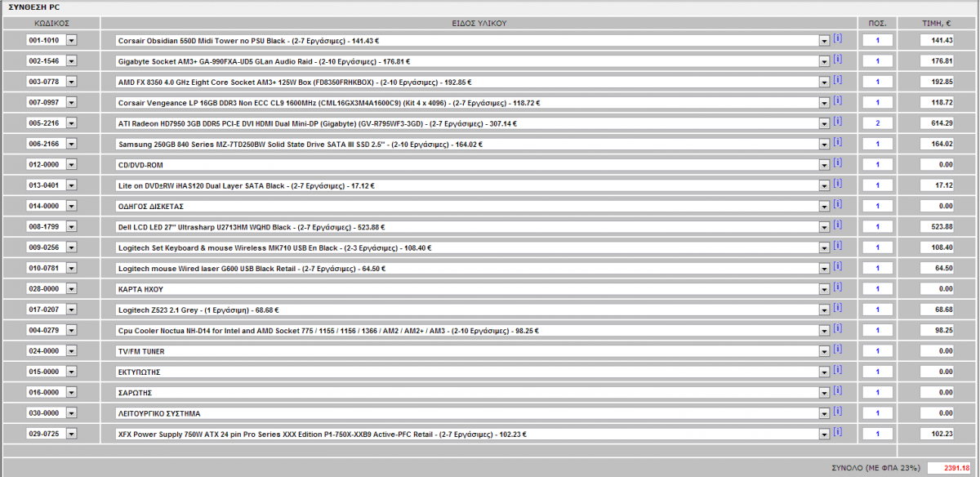This screenshot has width=980, height=477.
Task: Open info icon for Logitech Z523 speakers
Action: [x=838, y=307]
